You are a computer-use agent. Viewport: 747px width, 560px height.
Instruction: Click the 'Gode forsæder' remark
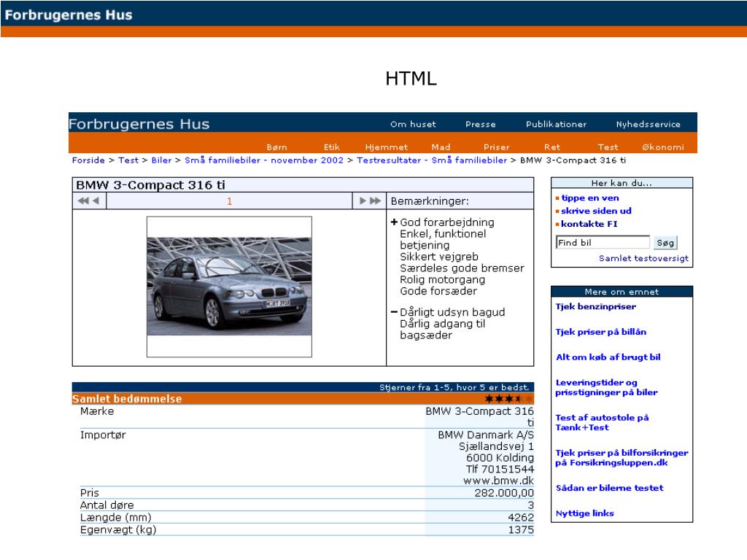point(438,291)
